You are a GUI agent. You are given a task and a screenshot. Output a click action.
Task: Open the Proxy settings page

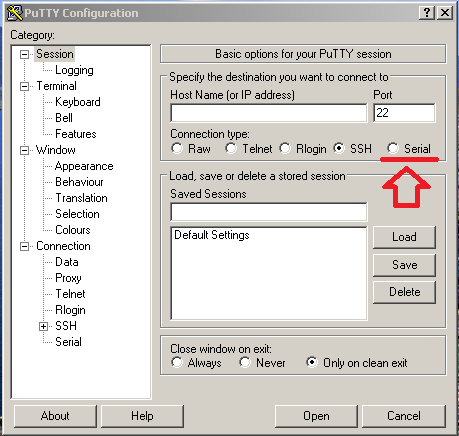[x=68, y=278]
